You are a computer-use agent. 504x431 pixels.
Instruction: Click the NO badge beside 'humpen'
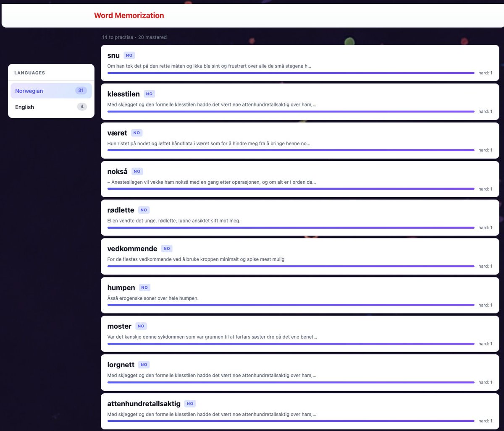pyautogui.click(x=144, y=287)
